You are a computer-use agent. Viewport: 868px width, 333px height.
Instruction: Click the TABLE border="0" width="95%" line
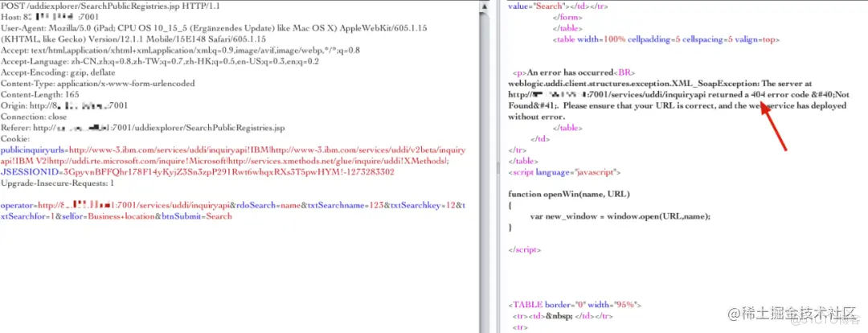[575, 306]
